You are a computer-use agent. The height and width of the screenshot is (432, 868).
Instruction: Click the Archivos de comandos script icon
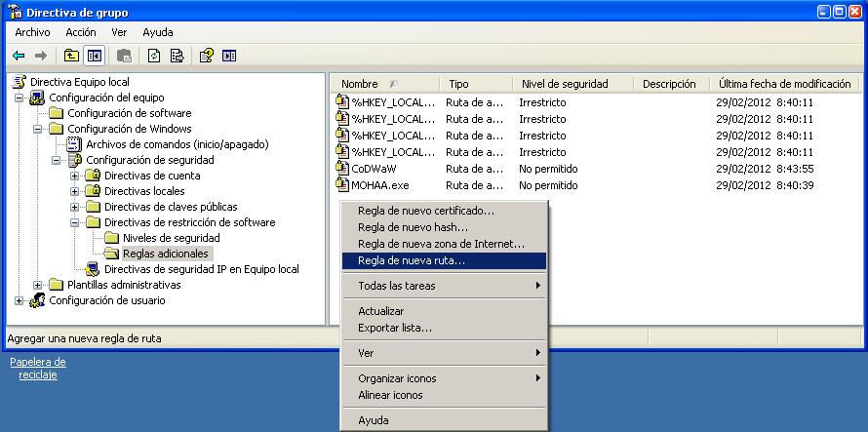pyautogui.click(x=73, y=144)
